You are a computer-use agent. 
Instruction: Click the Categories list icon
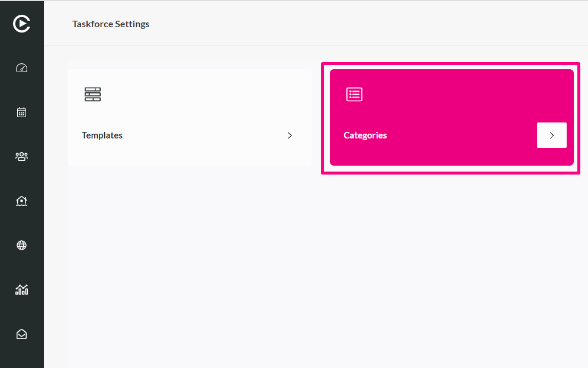tap(354, 95)
